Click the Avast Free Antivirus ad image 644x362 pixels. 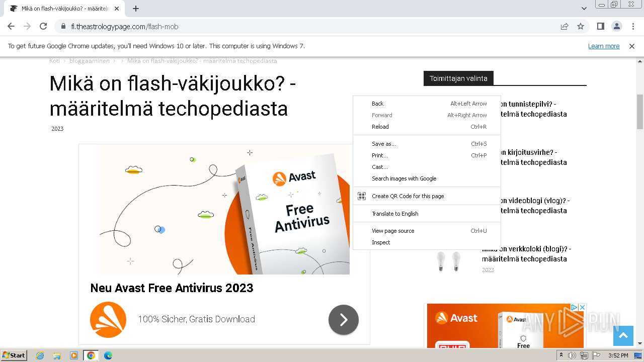tap(224, 210)
